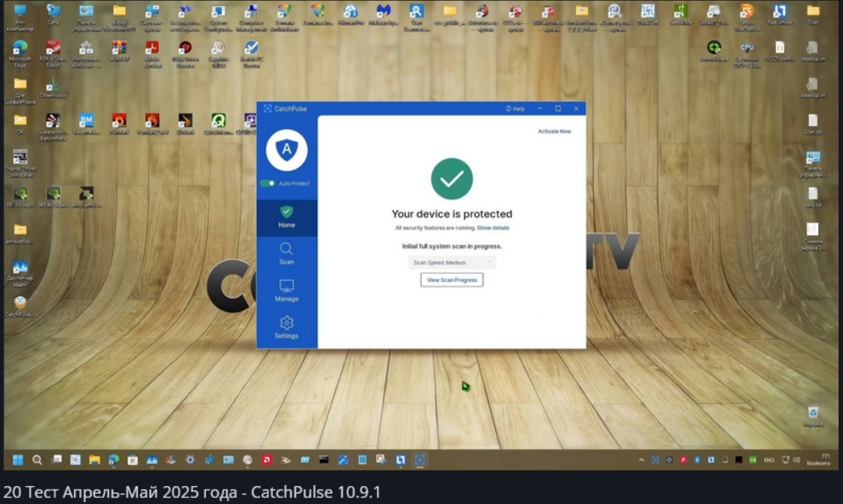Open taskbar Search magnifier
This screenshot has height=504, width=843.
(x=37, y=460)
